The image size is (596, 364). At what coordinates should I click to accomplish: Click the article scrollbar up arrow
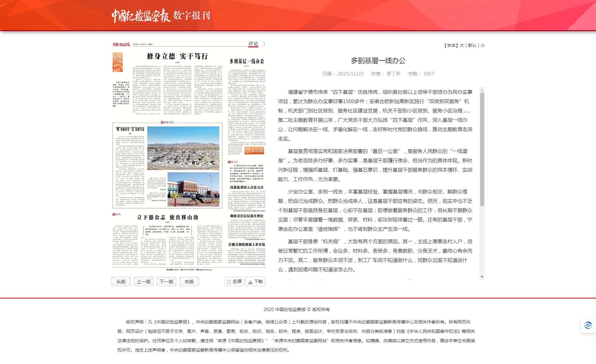tap(482, 90)
